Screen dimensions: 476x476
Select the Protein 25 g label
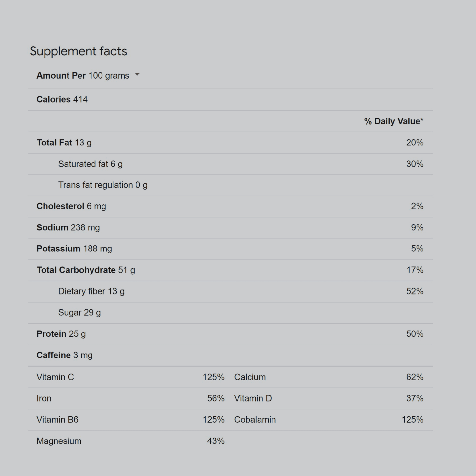click(61, 334)
